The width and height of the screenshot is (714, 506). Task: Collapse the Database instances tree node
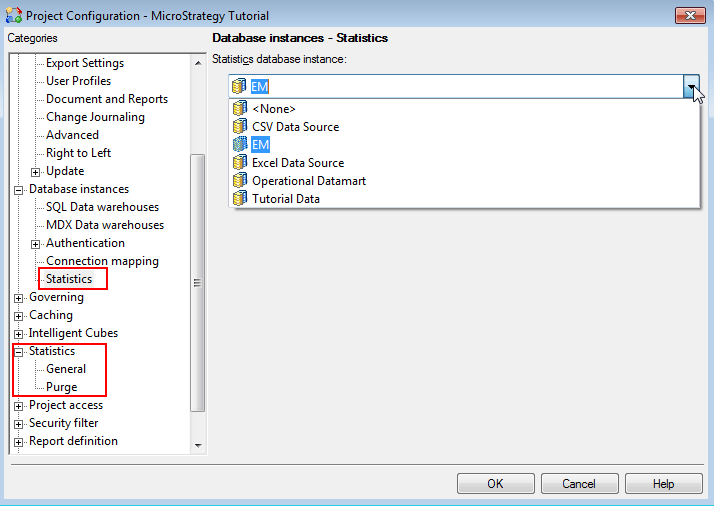point(18,190)
